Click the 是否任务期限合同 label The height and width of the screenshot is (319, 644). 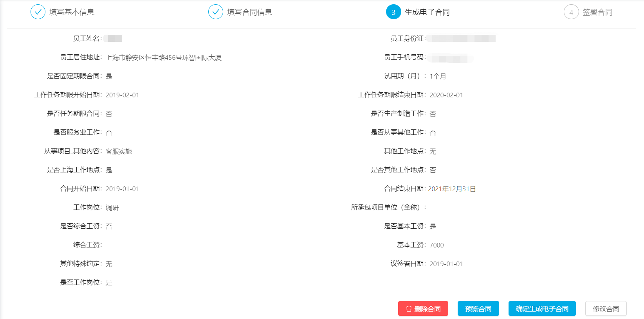click(74, 114)
